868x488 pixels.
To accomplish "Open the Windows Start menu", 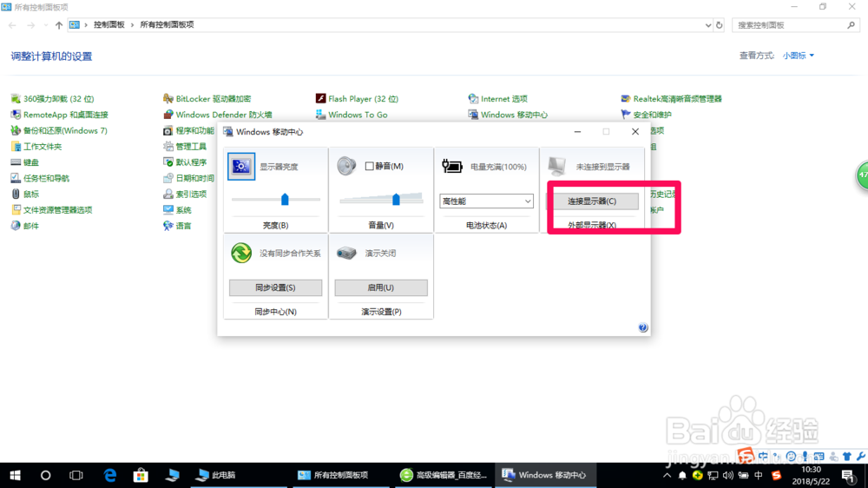I will pos(15,475).
